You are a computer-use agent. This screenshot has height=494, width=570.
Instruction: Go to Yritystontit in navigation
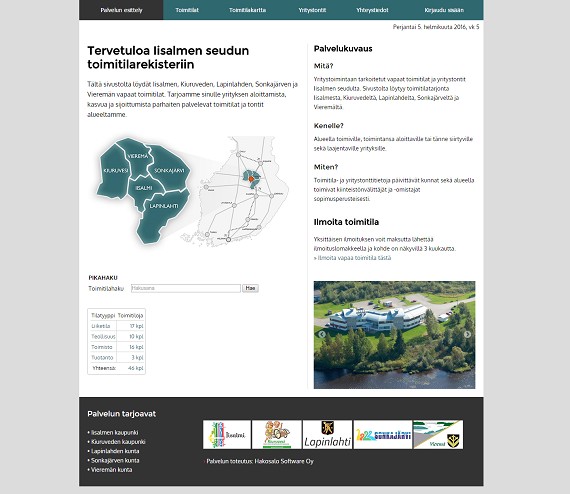312,10
